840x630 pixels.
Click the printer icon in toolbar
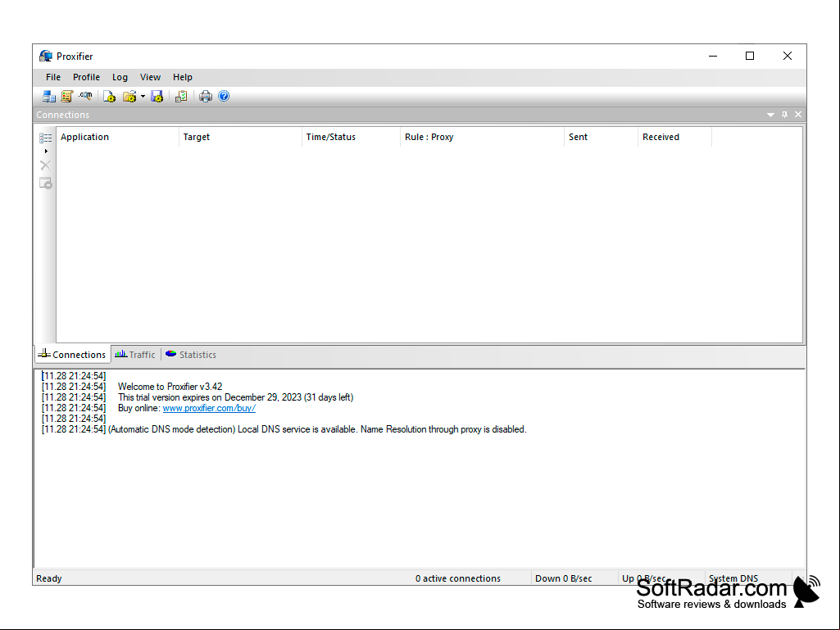206,97
